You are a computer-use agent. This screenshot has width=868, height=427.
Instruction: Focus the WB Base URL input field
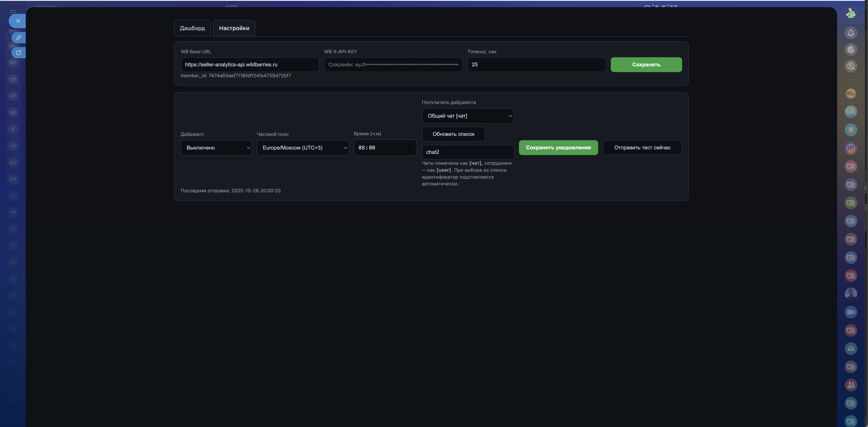tap(249, 65)
